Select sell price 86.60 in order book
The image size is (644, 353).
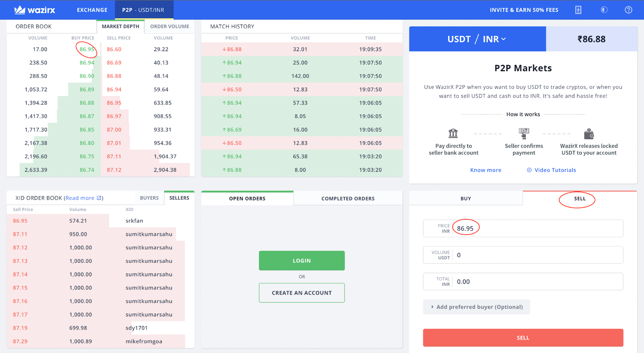(114, 49)
